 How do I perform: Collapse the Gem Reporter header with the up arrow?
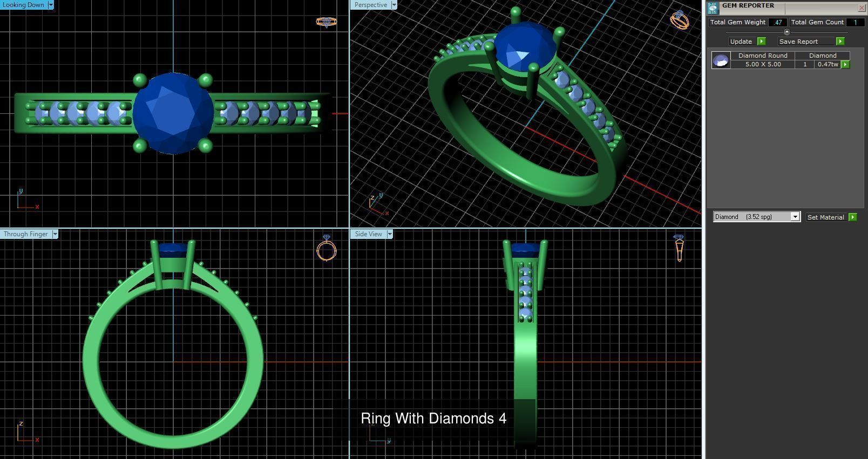pos(786,32)
